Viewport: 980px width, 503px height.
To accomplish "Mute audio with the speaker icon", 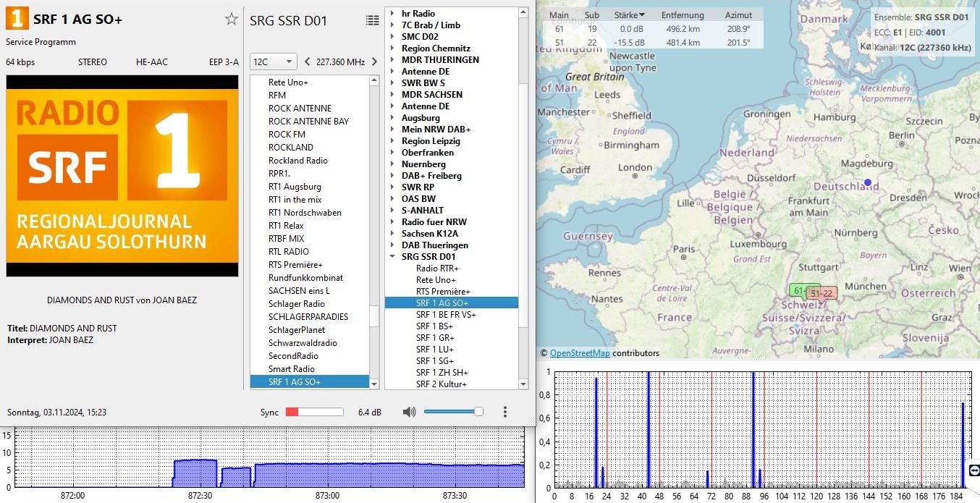I will 409,412.
